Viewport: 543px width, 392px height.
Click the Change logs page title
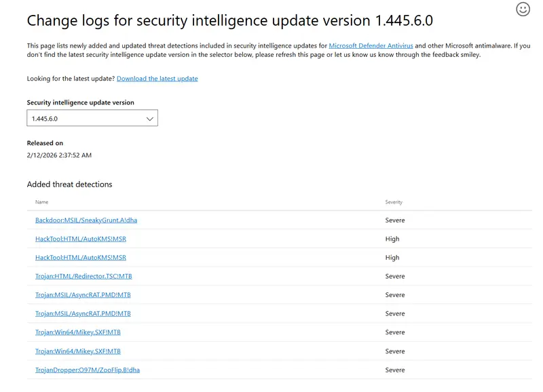point(229,20)
